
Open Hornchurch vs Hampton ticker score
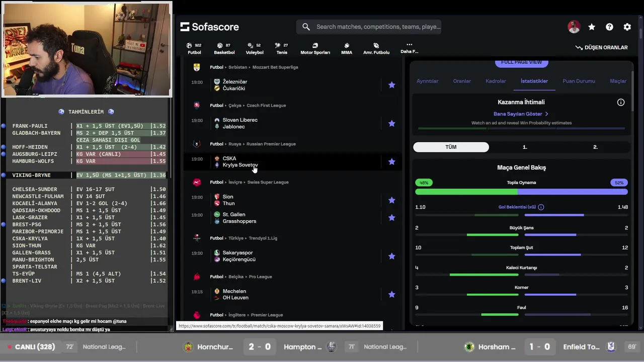click(260, 347)
